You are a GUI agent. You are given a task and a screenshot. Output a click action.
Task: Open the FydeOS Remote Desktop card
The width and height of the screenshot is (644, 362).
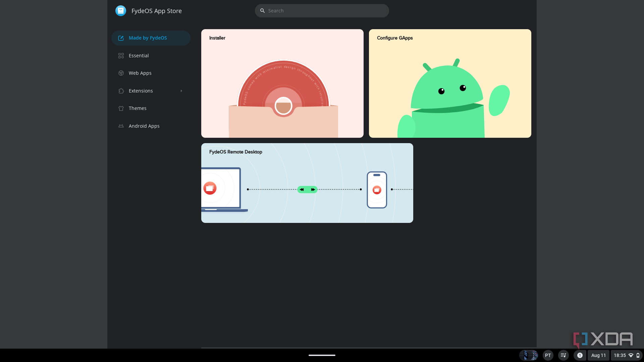[x=307, y=183]
